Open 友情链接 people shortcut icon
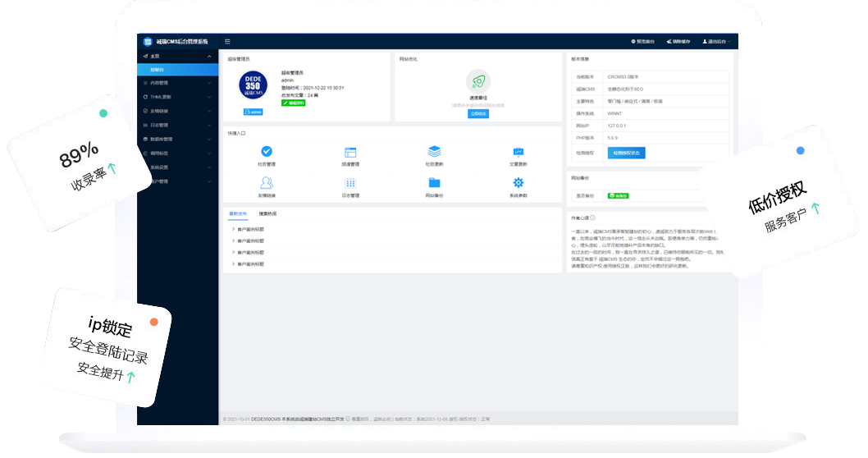Screen dimensions: 868x458 pyautogui.click(x=267, y=183)
